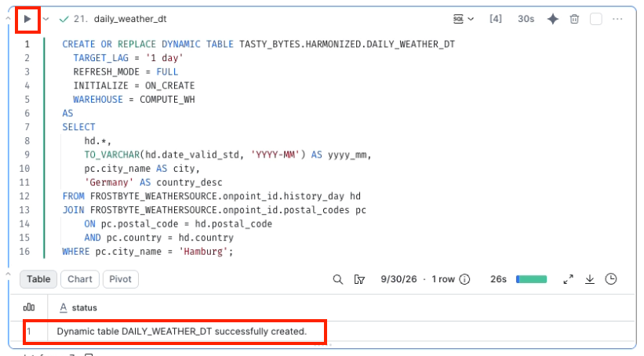Click the 30s cell run time
This screenshot has width=644, height=356.
[x=526, y=19]
